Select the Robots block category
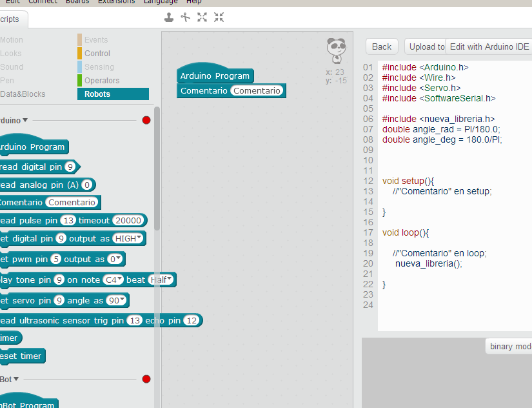 tap(113, 94)
